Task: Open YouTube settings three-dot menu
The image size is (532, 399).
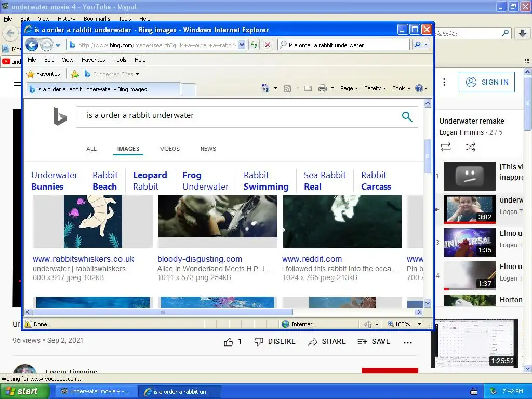Action: click(444, 82)
